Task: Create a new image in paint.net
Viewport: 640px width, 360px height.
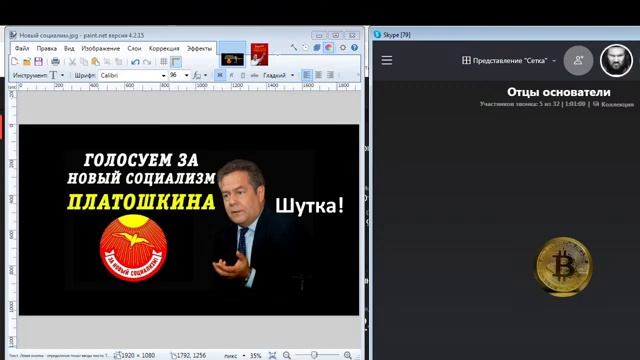Action: pos(15,62)
